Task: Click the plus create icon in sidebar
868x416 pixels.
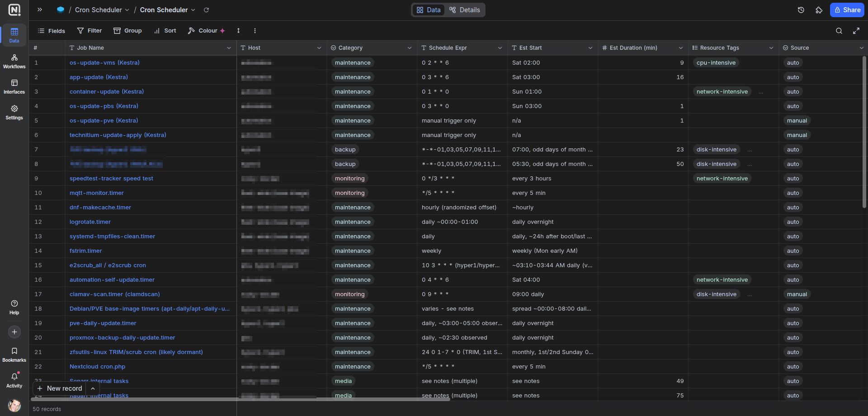Action: [14, 332]
